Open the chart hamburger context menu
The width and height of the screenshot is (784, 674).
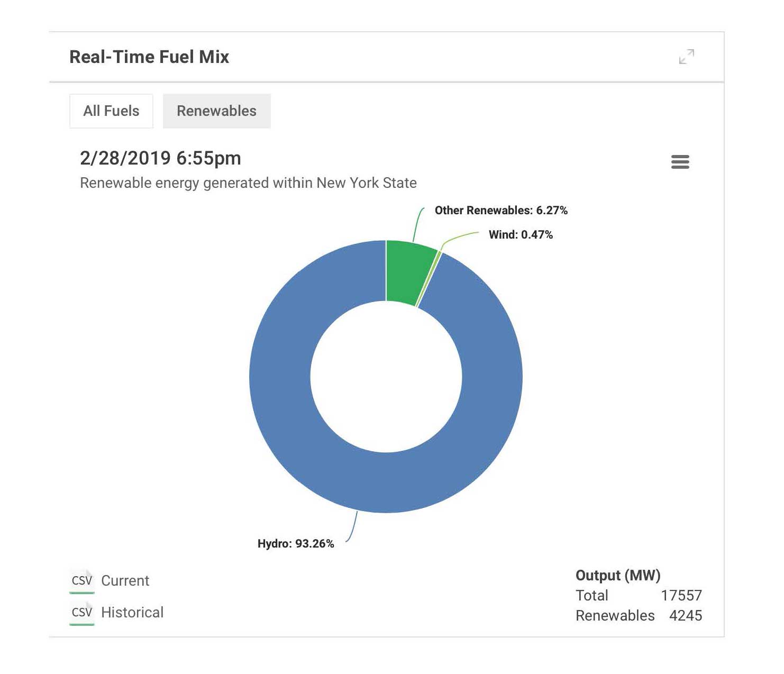pyautogui.click(x=680, y=162)
